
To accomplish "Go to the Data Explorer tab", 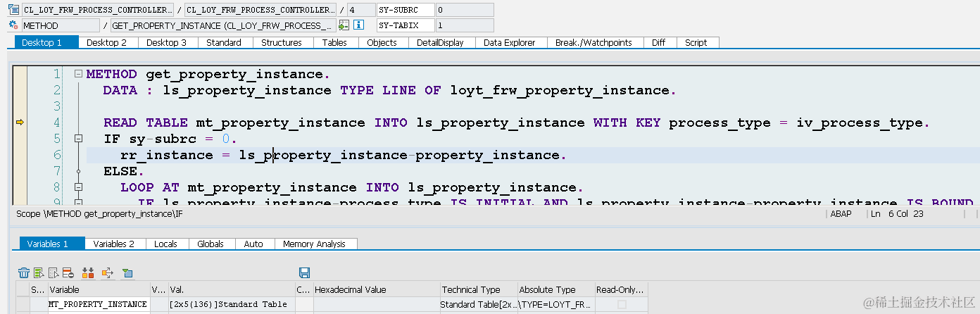I will click(x=510, y=42).
